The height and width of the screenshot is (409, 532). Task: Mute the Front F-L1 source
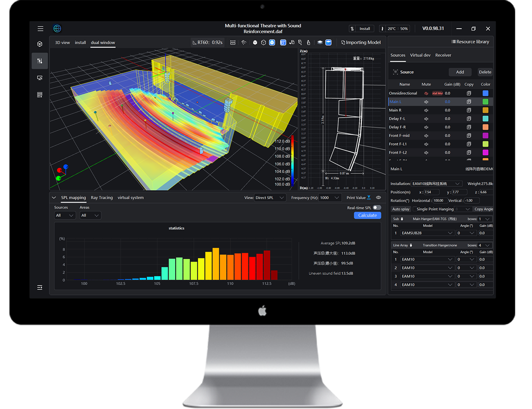click(x=426, y=144)
